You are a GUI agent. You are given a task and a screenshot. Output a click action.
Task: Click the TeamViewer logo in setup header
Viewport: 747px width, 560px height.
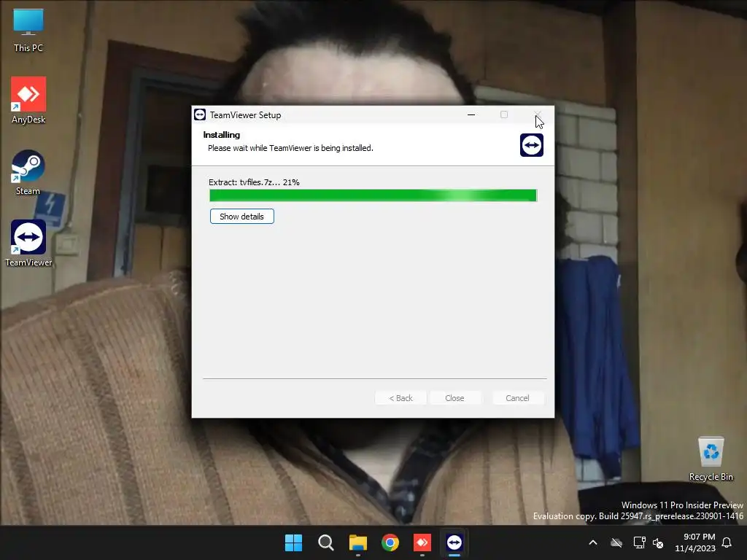(532, 145)
